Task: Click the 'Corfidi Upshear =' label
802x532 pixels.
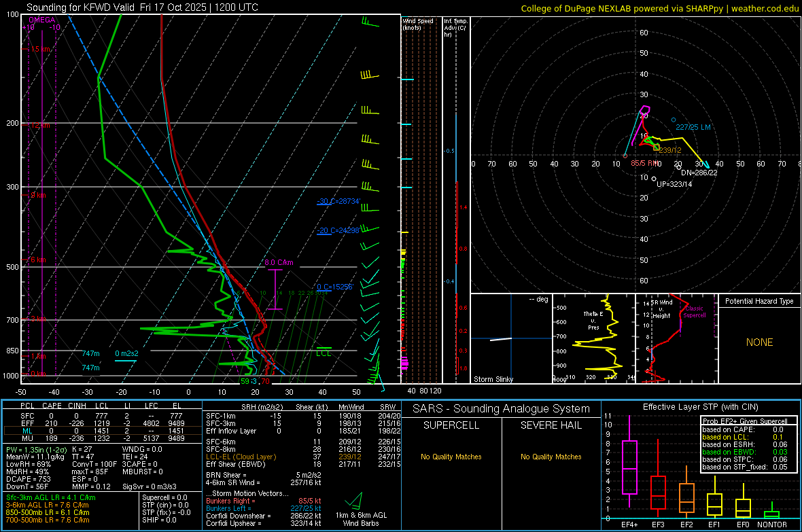Action: point(232,523)
